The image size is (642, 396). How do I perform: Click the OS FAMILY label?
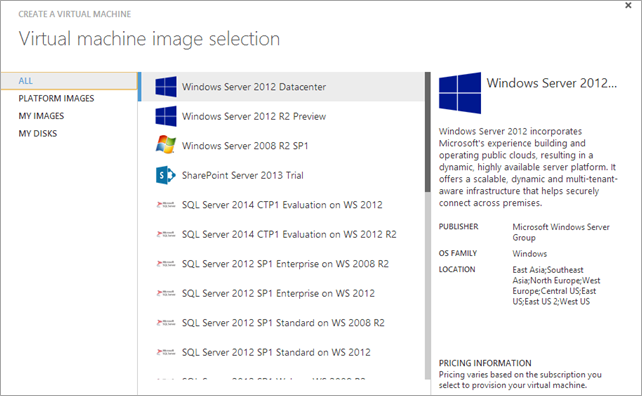[458, 253]
